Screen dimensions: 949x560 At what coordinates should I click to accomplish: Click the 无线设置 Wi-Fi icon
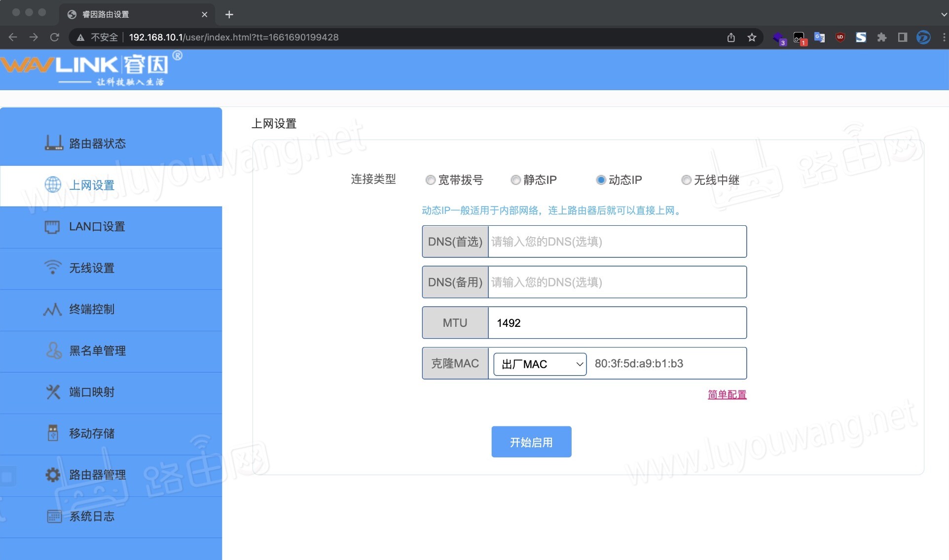53,268
